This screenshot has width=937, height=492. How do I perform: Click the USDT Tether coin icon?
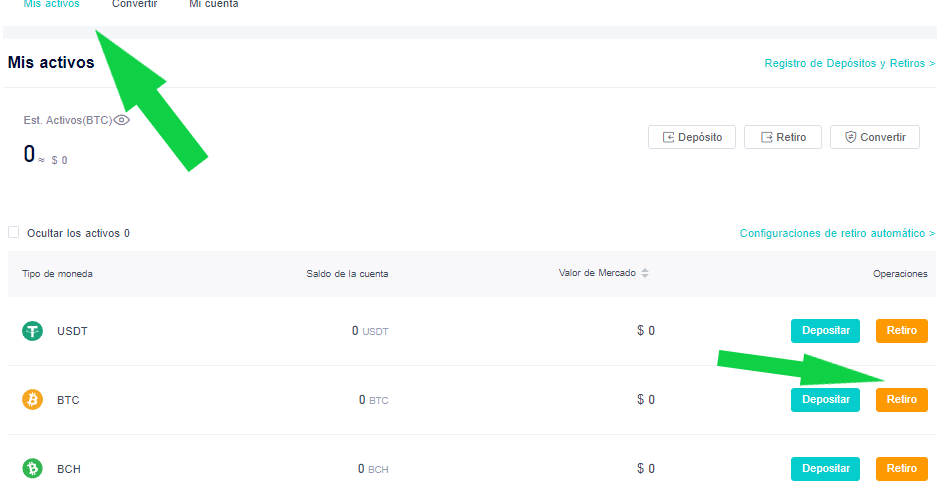(32, 331)
